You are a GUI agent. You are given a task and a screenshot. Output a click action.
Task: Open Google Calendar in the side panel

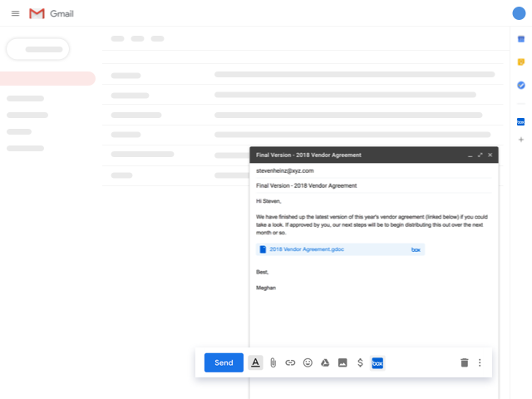click(521, 39)
